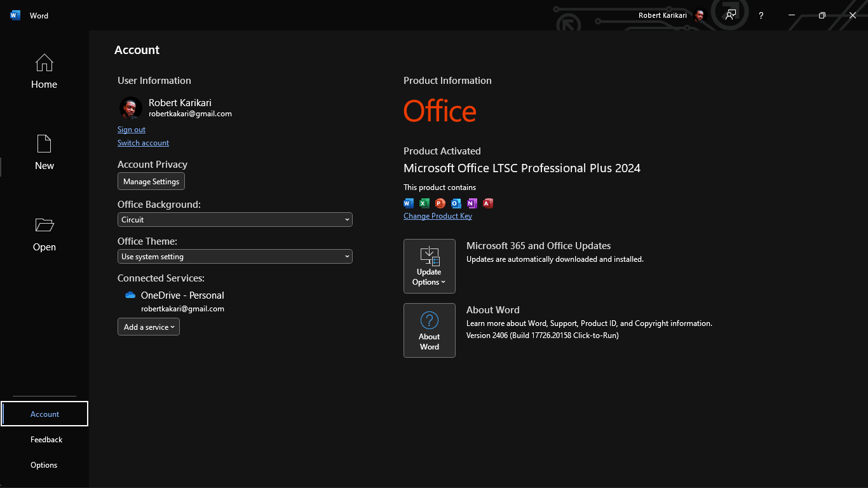Open the Home page in sidebar

click(x=44, y=71)
